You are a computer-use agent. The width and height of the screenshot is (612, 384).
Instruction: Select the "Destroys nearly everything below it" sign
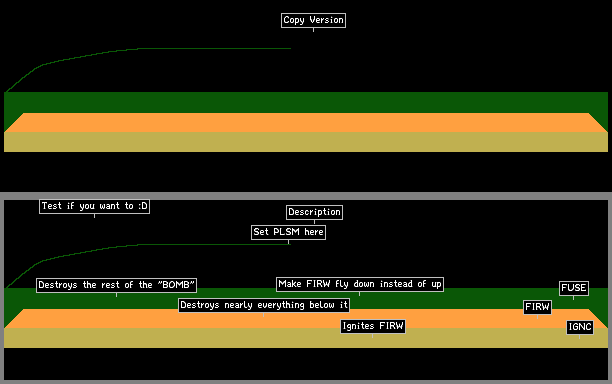coord(264,305)
